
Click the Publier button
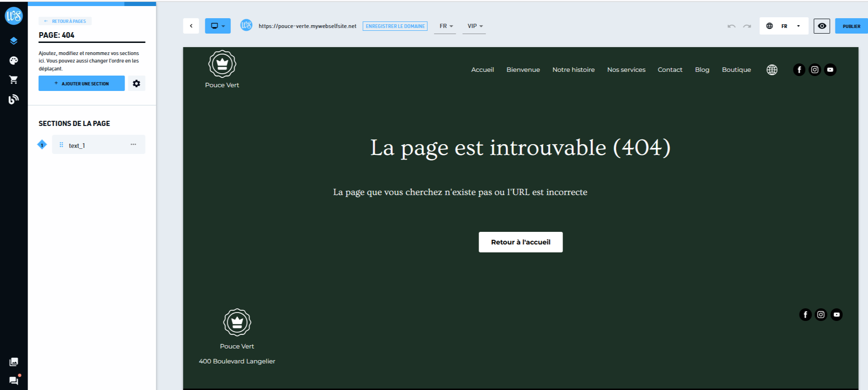[851, 26]
